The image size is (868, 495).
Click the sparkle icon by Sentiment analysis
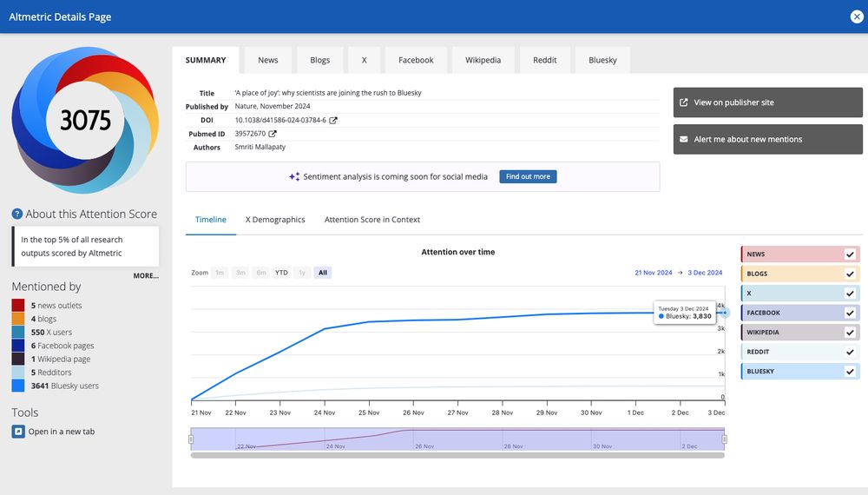tap(294, 176)
